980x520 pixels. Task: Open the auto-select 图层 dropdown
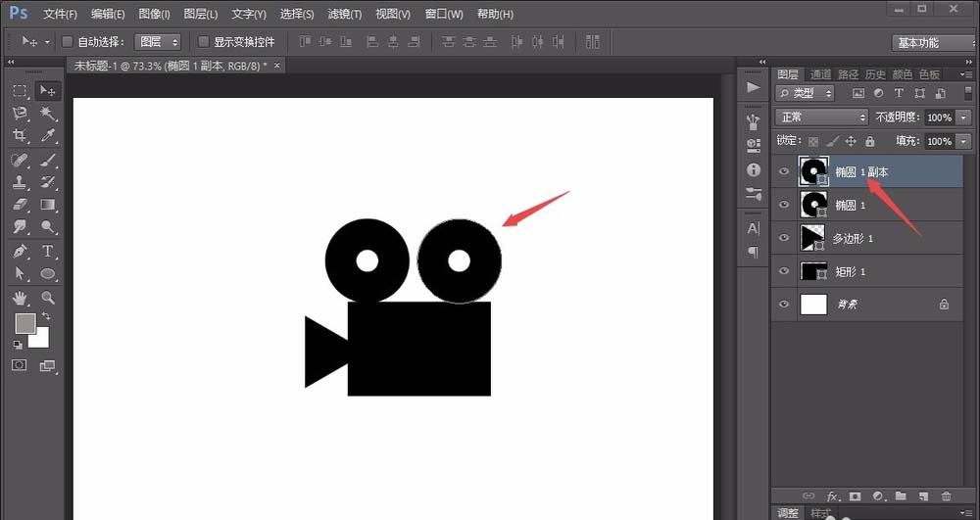point(158,42)
